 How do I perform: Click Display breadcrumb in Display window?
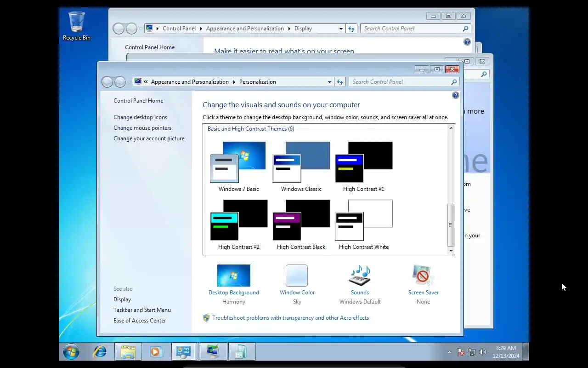click(303, 29)
